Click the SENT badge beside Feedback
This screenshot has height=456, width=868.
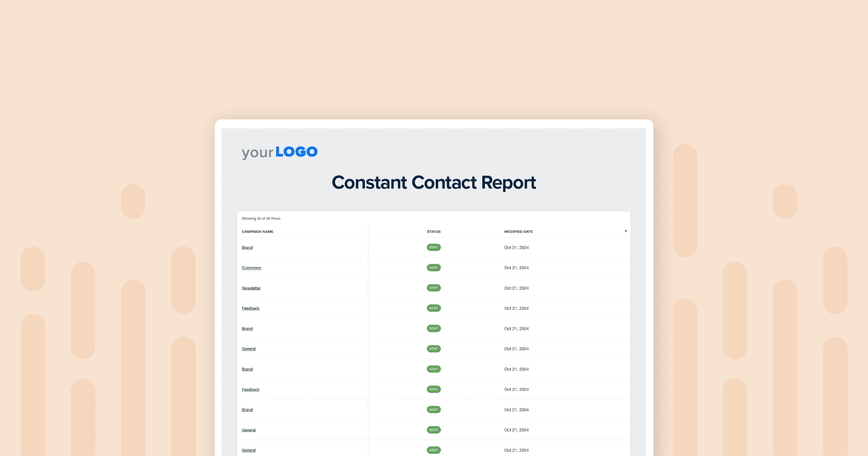point(434,308)
